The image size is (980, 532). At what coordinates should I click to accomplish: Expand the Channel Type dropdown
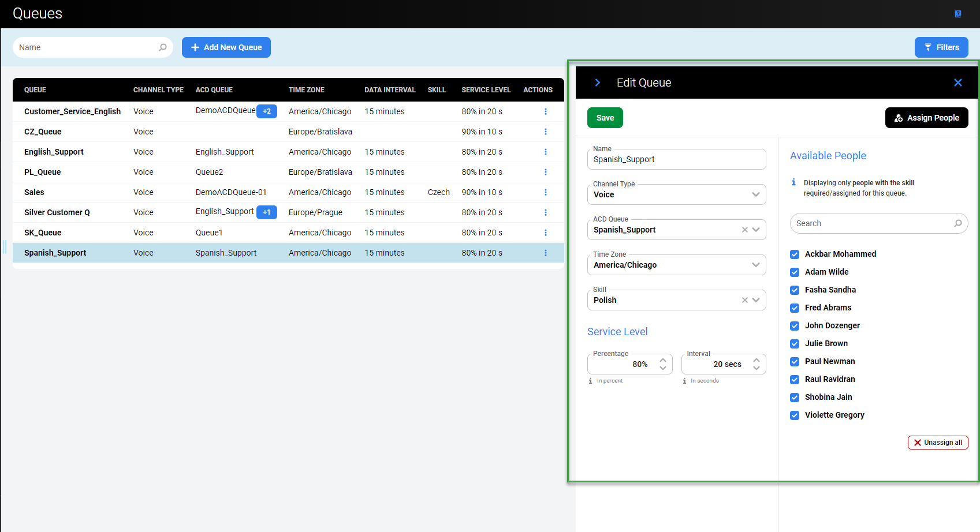755,194
